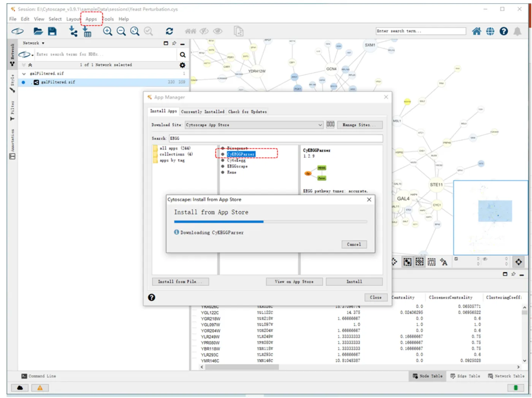The height and width of the screenshot is (398, 532).
Task: Select CyKEGGParser in app list
Action: point(241,154)
